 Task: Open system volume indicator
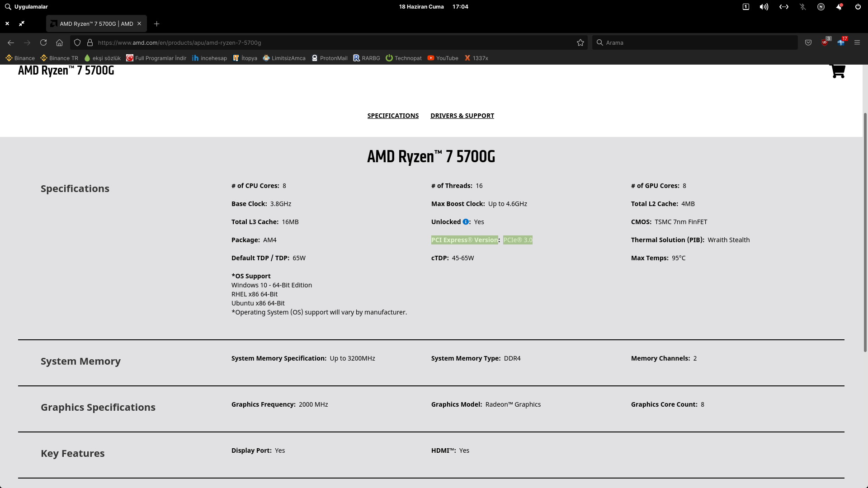pos(764,7)
